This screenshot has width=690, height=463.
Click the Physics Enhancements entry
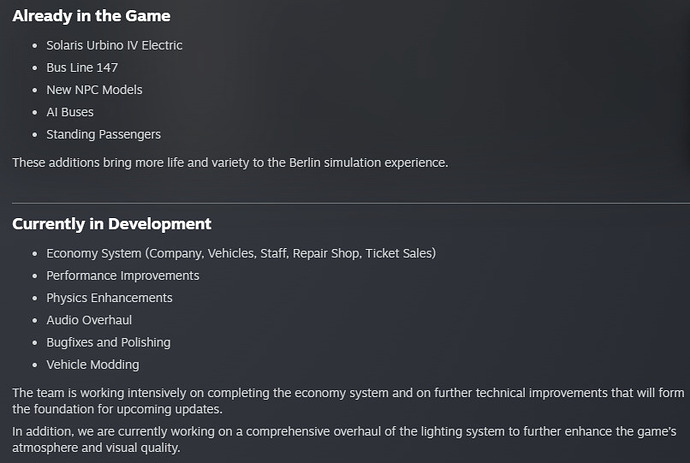109,298
